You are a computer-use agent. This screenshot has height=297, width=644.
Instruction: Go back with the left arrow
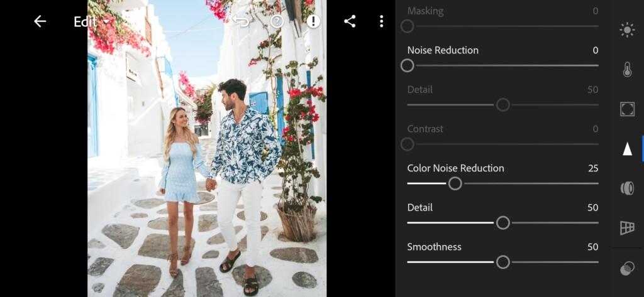(40, 21)
